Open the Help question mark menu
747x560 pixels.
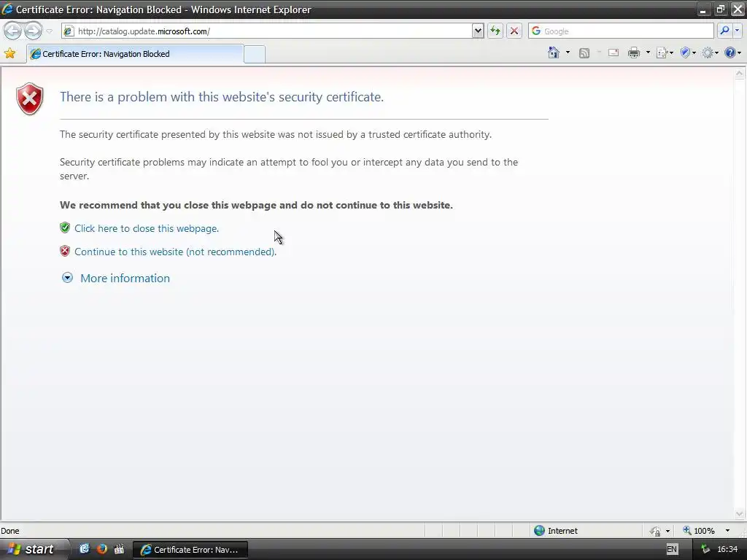pos(729,52)
